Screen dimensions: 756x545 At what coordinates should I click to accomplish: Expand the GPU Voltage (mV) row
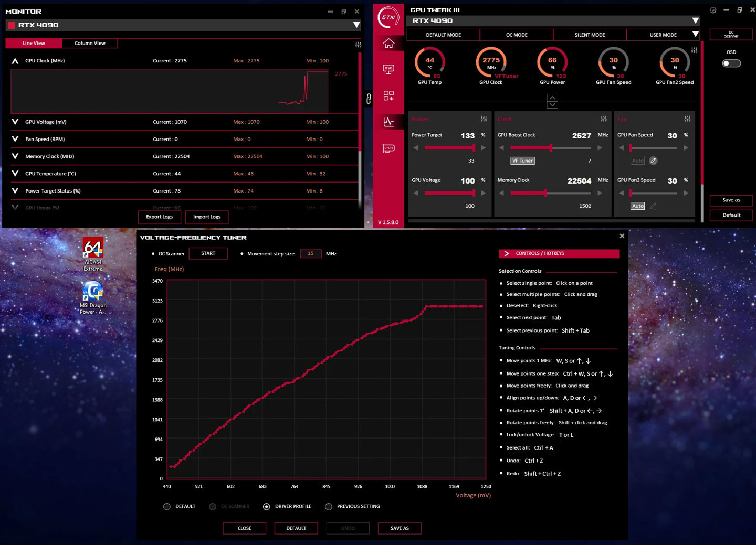[x=15, y=122]
